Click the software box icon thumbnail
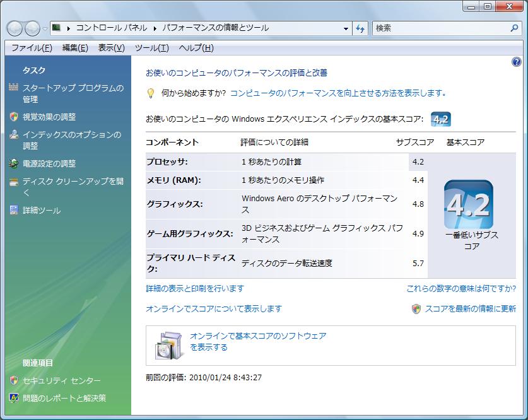This screenshot has height=420, width=528. pyautogui.click(x=170, y=346)
